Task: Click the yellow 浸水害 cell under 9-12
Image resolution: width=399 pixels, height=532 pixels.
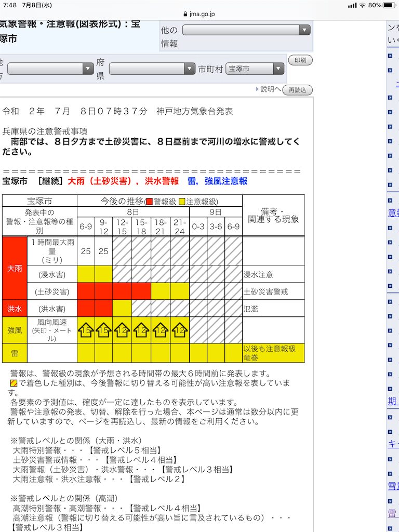Action: [103, 274]
